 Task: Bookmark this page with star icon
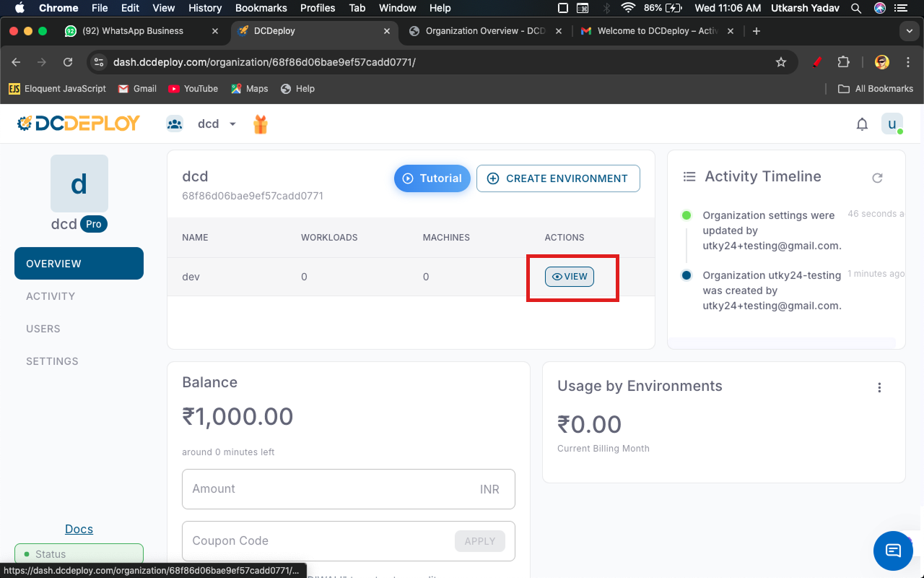780,62
